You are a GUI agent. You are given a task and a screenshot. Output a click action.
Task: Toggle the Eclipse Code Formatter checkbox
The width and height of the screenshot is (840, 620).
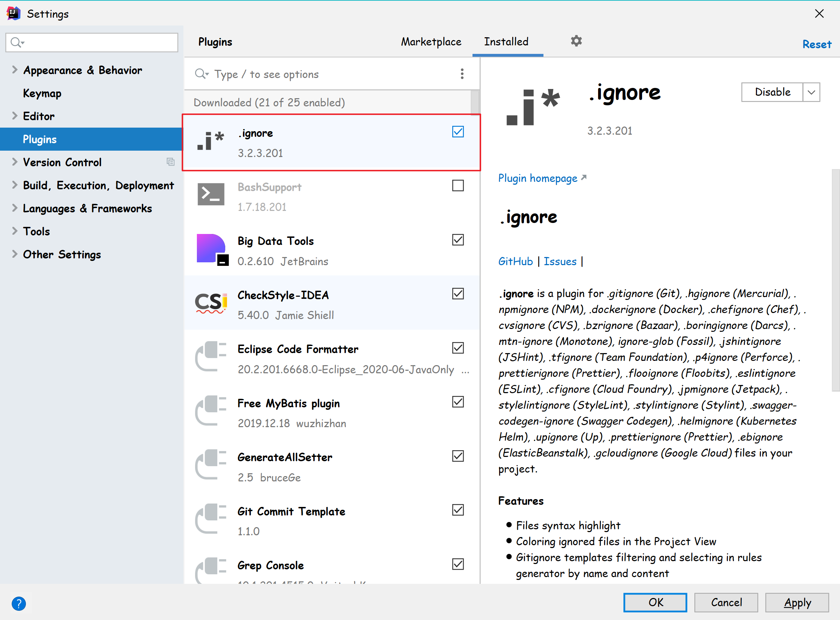[x=458, y=348]
